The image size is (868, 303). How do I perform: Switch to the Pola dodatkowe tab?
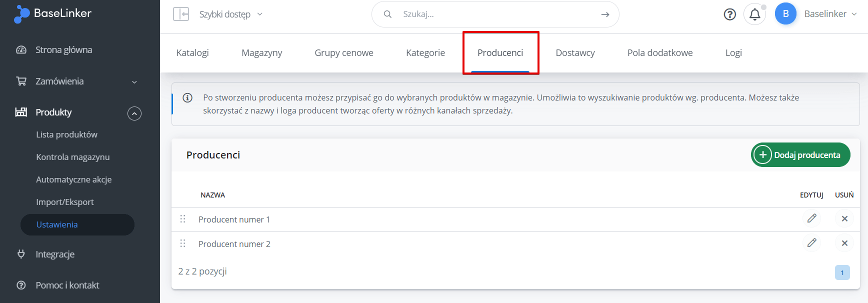click(x=660, y=52)
